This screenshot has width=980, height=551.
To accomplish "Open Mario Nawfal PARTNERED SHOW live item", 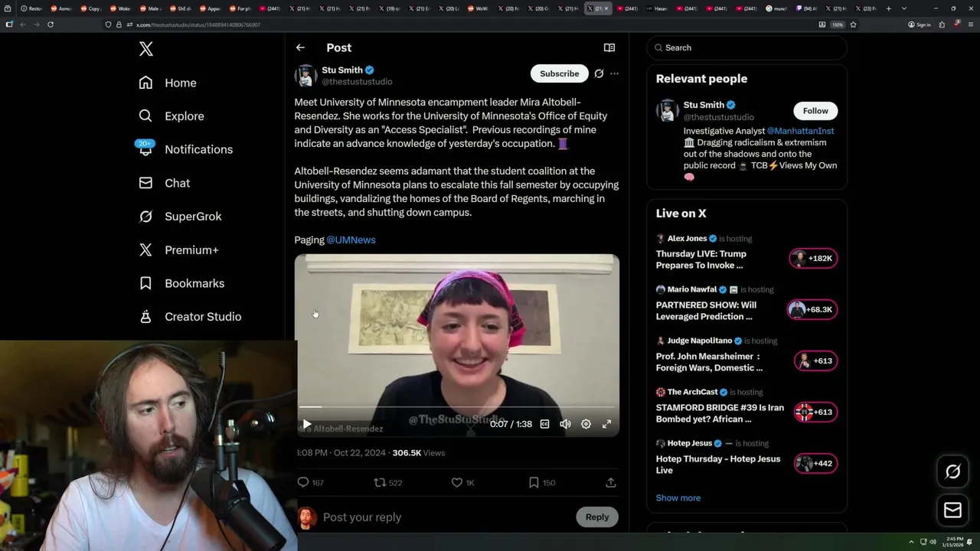I will pos(746,304).
